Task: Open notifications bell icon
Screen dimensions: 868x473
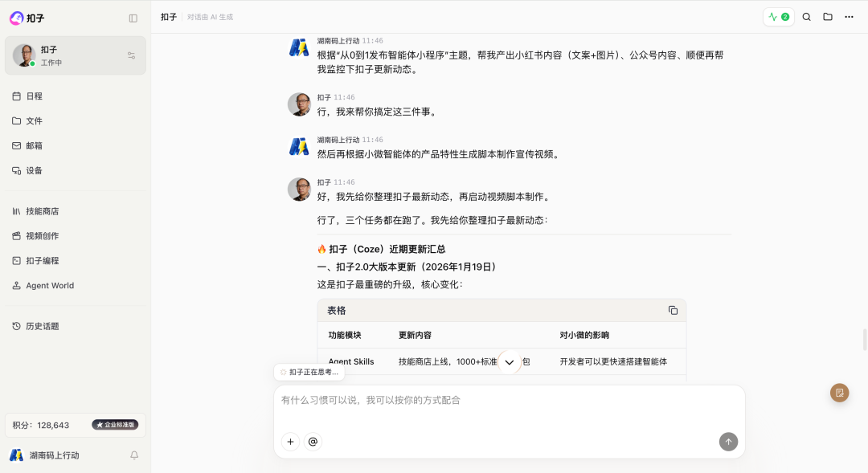Action: click(x=134, y=455)
